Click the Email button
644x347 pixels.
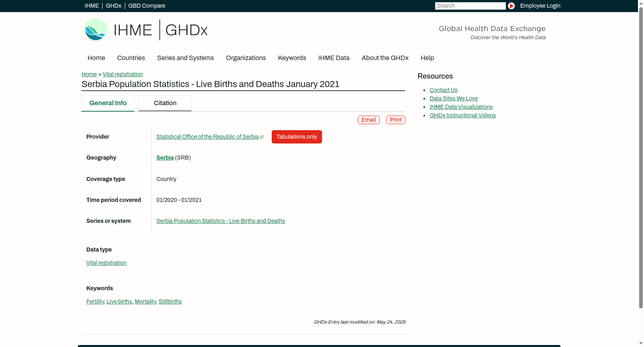point(369,120)
